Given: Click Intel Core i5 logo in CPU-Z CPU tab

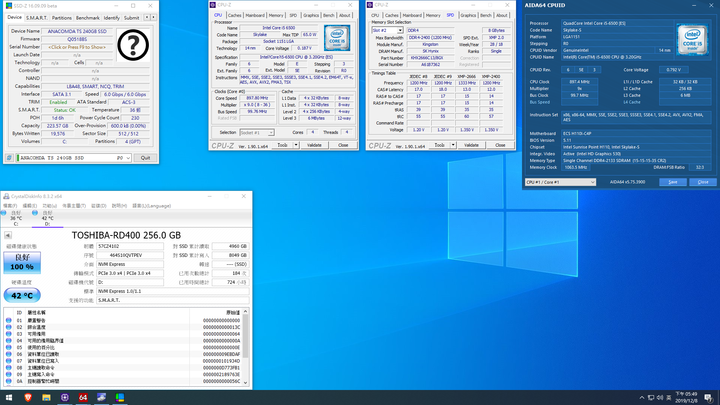Looking at the screenshot, I should point(337,38).
